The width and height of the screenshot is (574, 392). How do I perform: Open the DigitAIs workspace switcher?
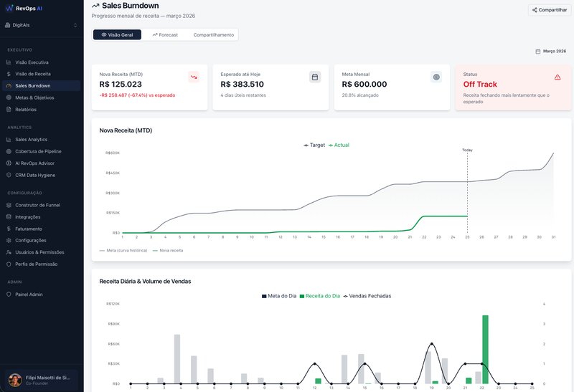42,25
